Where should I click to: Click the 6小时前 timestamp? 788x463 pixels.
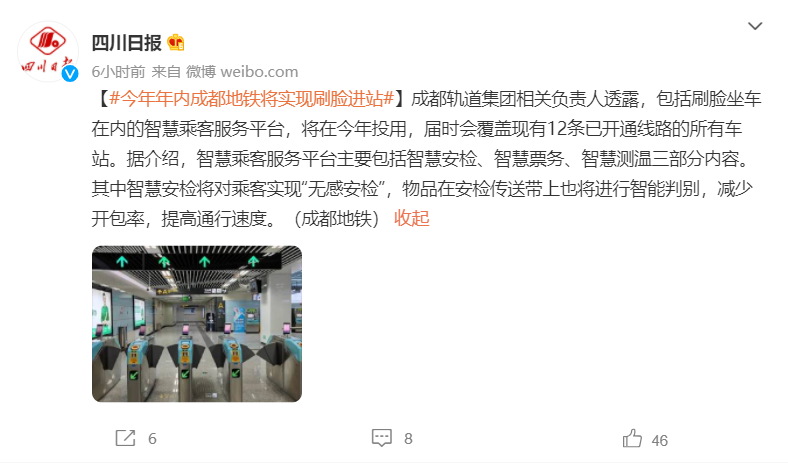[x=118, y=72]
